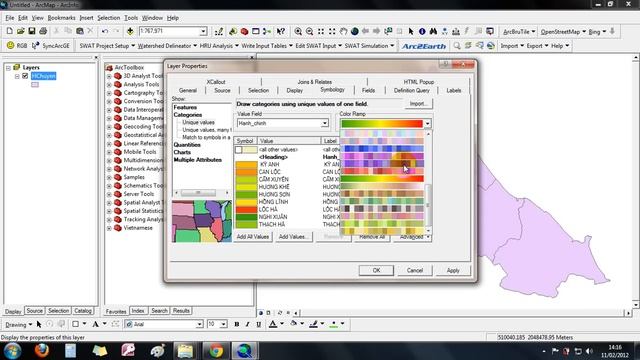Select the Zoom In tool
This screenshot has width=640, height=360.
pos(298,31)
